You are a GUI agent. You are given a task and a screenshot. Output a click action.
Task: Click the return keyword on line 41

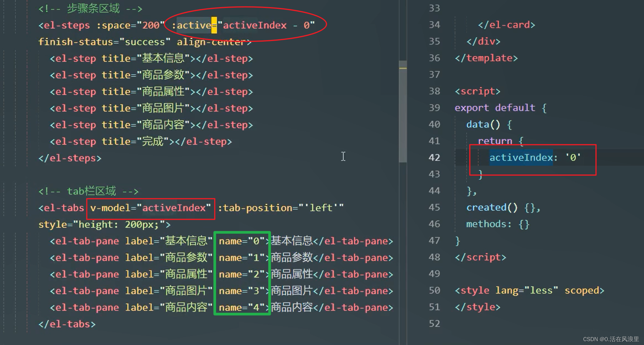[x=495, y=141]
